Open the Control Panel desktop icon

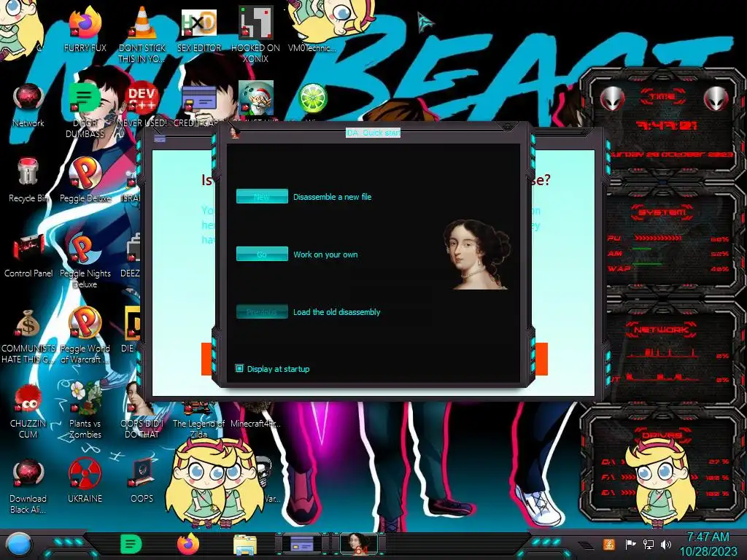click(x=28, y=248)
